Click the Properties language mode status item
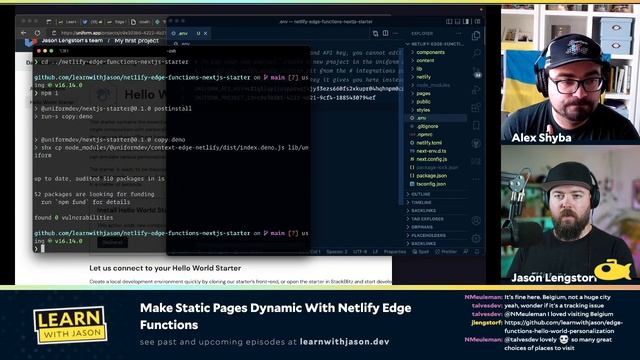The height and width of the screenshot is (360, 640). [x=395, y=252]
